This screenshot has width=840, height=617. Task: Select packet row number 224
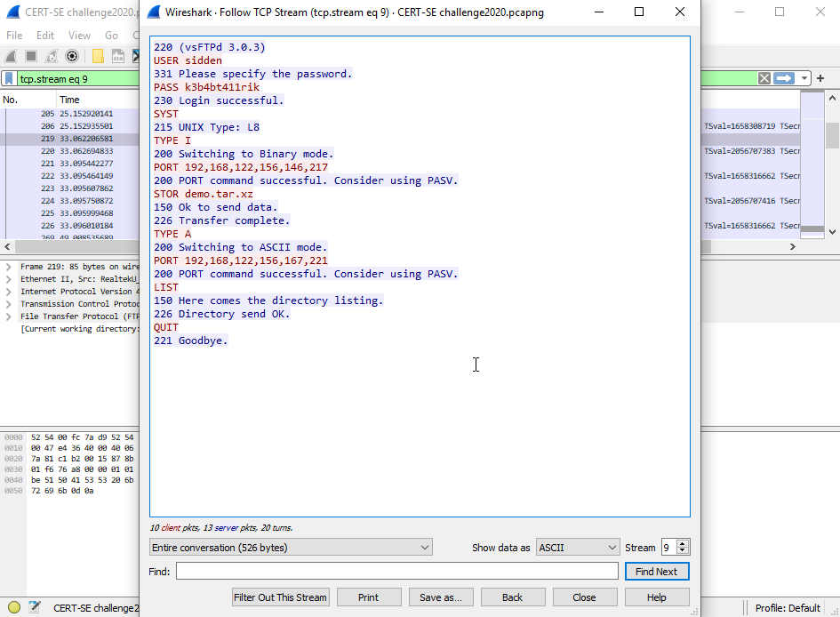coord(69,201)
